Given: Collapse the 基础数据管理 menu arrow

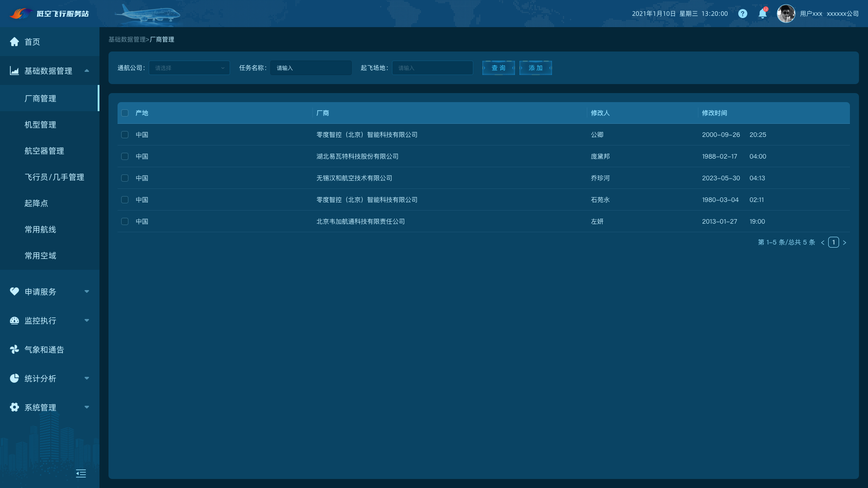Looking at the screenshot, I should click(87, 70).
